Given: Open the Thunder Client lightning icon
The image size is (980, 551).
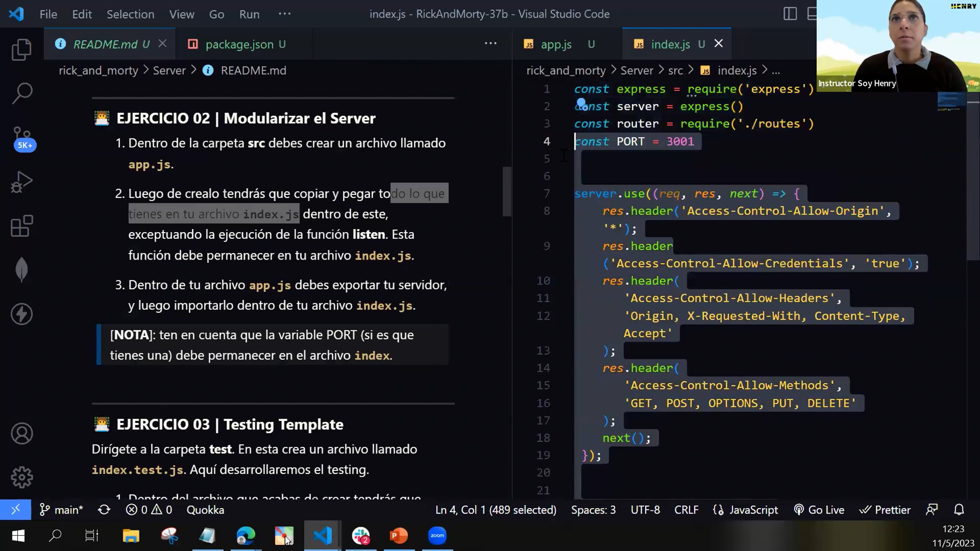Looking at the screenshot, I should [22, 314].
